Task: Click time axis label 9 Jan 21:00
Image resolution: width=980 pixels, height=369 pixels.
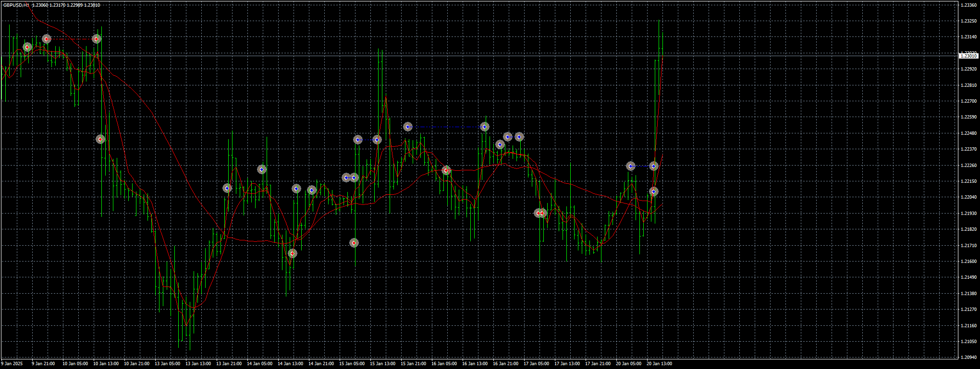Action: (43, 364)
